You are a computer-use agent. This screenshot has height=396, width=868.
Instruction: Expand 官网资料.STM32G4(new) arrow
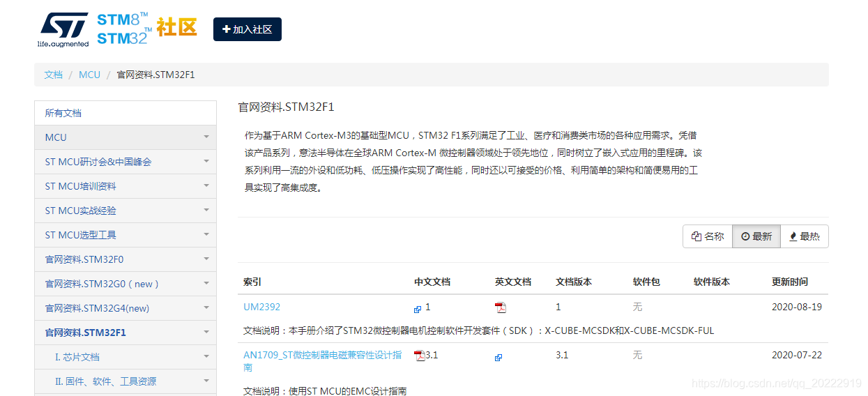pyautogui.click(x=206, y=307)
